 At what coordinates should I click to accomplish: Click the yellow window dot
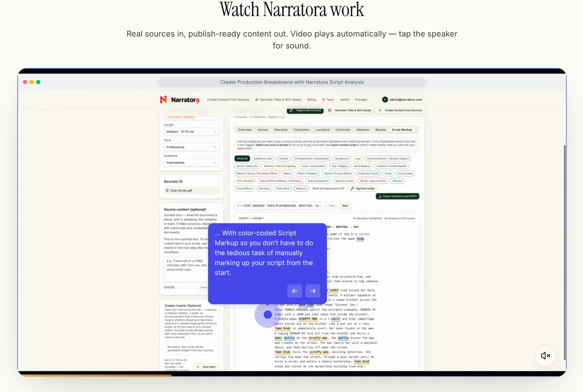point(32,82)
